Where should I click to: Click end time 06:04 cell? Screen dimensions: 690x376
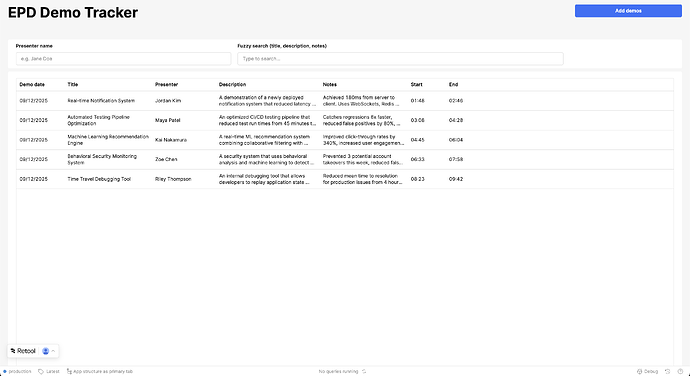[456, 140]
